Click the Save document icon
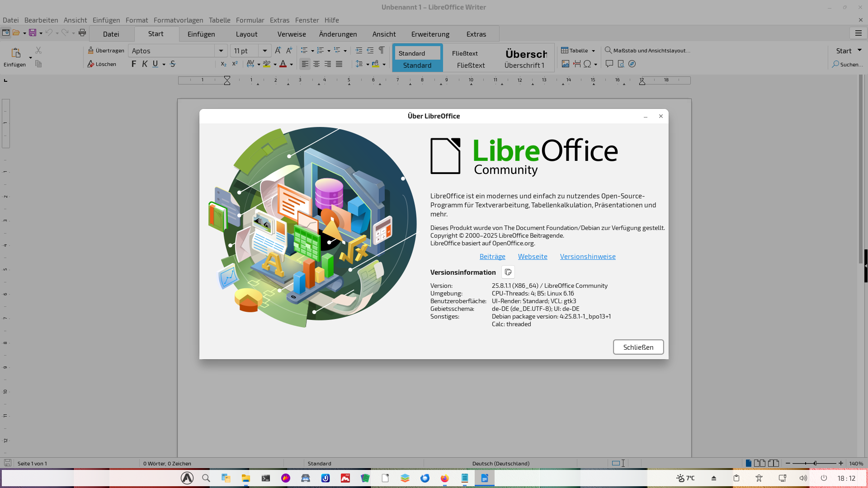Viewport: 868px width, 488px height. coord(32,33)
